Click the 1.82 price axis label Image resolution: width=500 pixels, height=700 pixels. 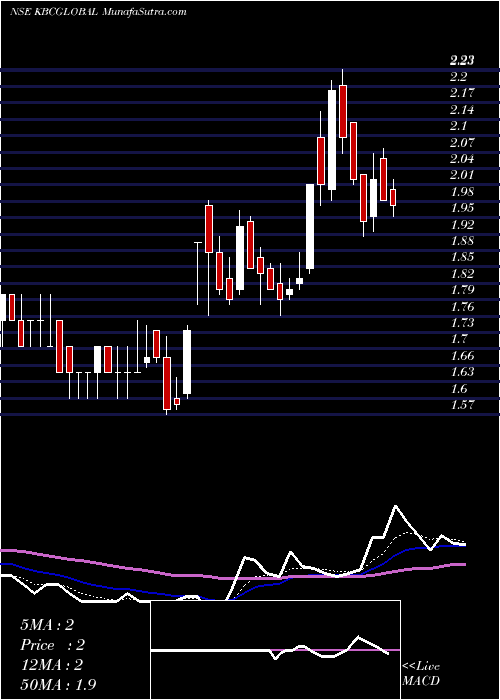pos(462,274)
